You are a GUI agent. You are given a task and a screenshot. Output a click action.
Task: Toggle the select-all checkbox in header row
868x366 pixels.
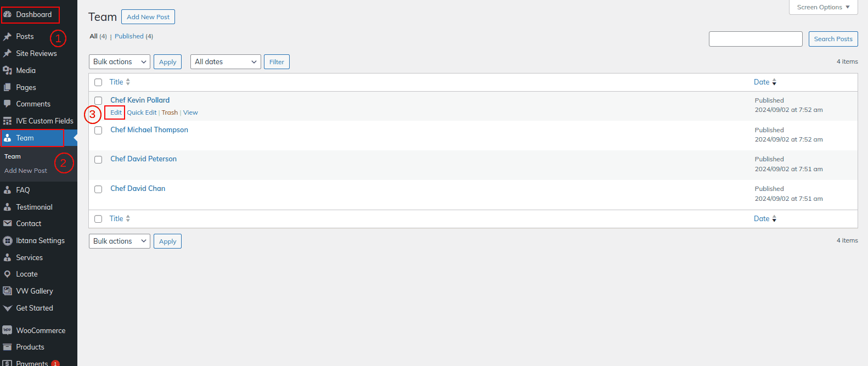click(x=98, y=82)
